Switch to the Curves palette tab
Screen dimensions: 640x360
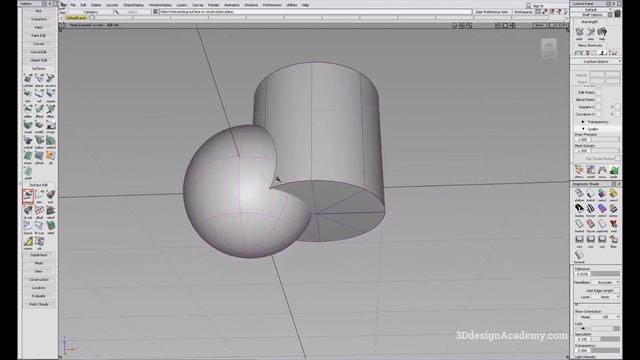click(39, 44)
